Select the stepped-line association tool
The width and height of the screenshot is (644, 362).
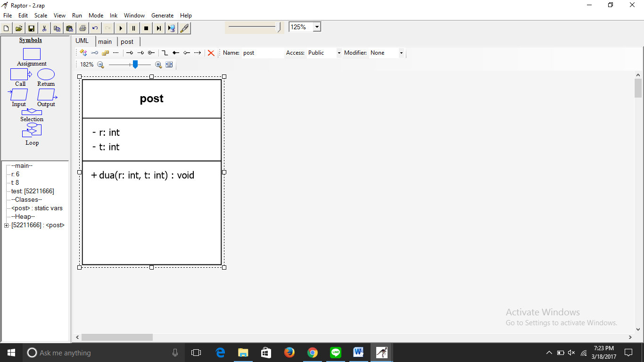(165, 53)
